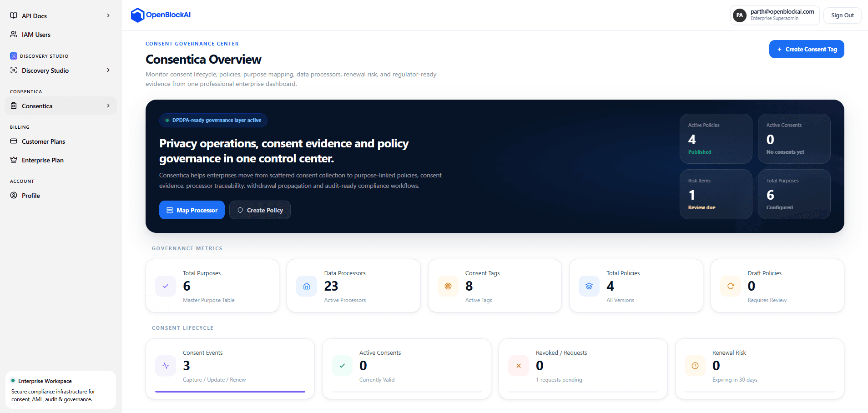Viewport: 868px width, 413px height.
Task: Click the green 'Published' label
Action: click(700, 152)
